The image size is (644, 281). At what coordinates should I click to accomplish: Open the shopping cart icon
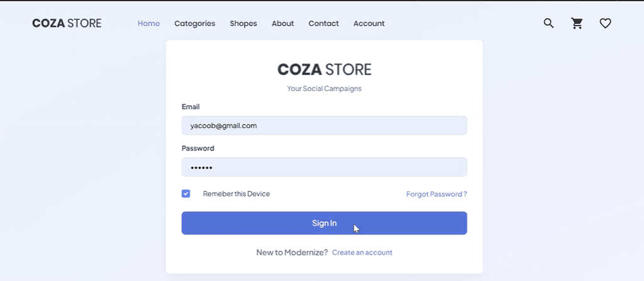coord(577,23)
